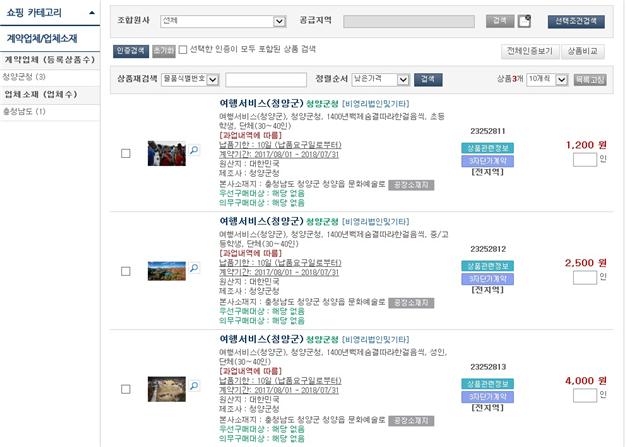626x447 pixels.
Task: Check the box for product 23252812
Action: tap(126, 271)
